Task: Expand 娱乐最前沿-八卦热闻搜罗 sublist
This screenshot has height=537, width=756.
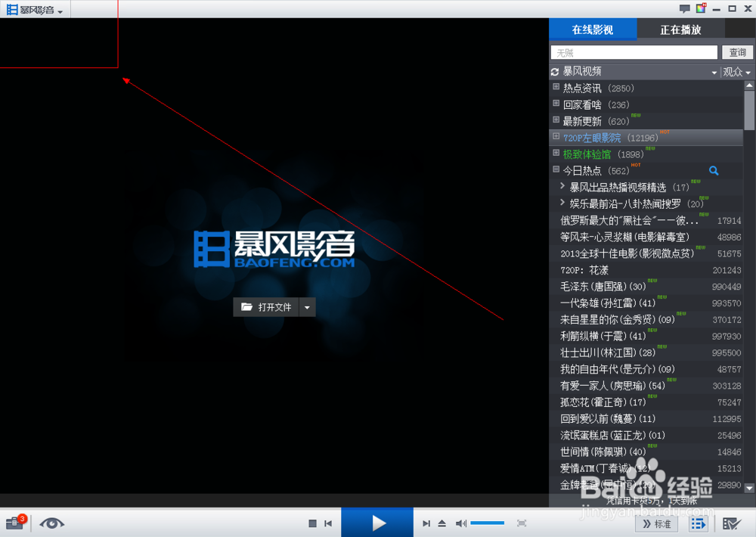Action: pyautogui.click(x=562, y=203)
